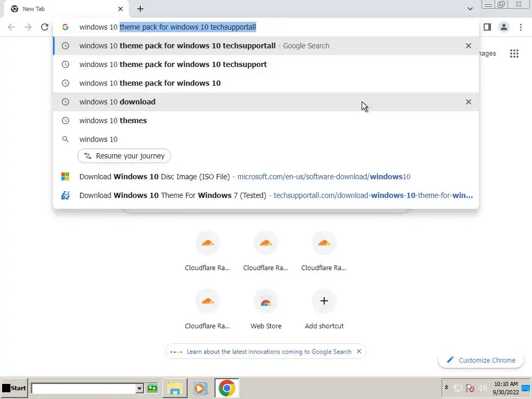The width and height of the screenshot is (532, 399).
Task: Select suggestion ending in techsupportall - Google Search
Action: [x=266, y=46]
